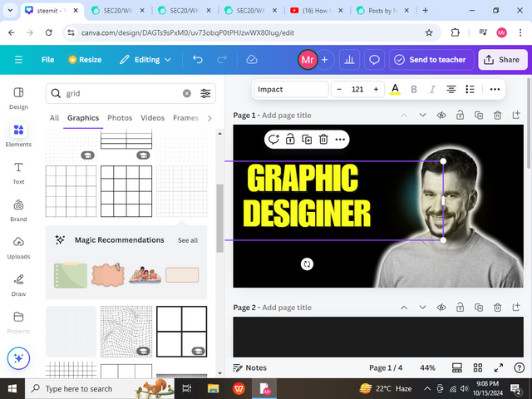
Task: Delete Page 1 with trash icon
Action: click(497, 115)
